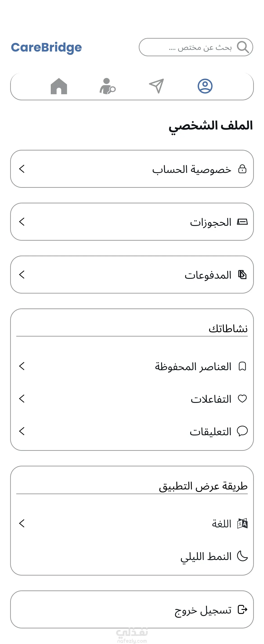Screen dimensions: 264x644
Task: Click the logout (تسجيل خروج) button
Action: 132,609
